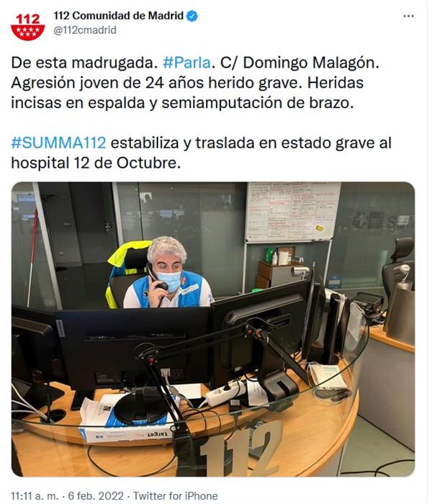Screen dimensions: 432x504
Task: Open the three-dot more options menu
Action: (x=408, y=16)
